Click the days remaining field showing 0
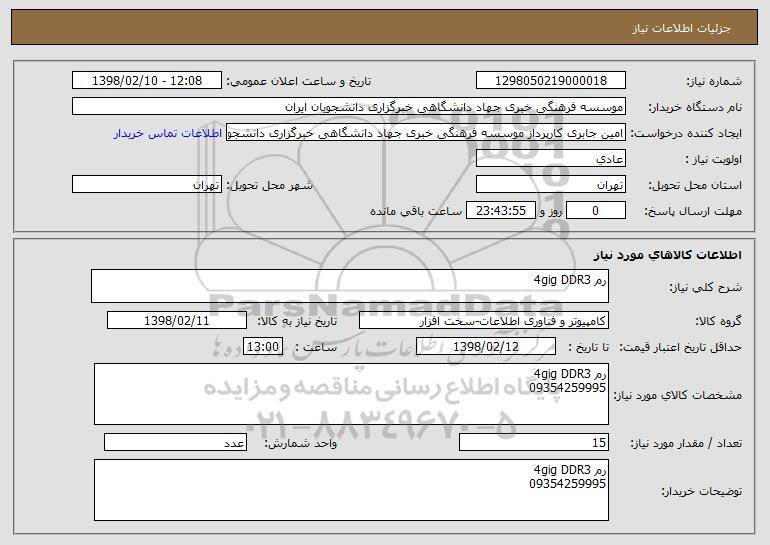This screenshot has width=770, height=545. [596, 211]
